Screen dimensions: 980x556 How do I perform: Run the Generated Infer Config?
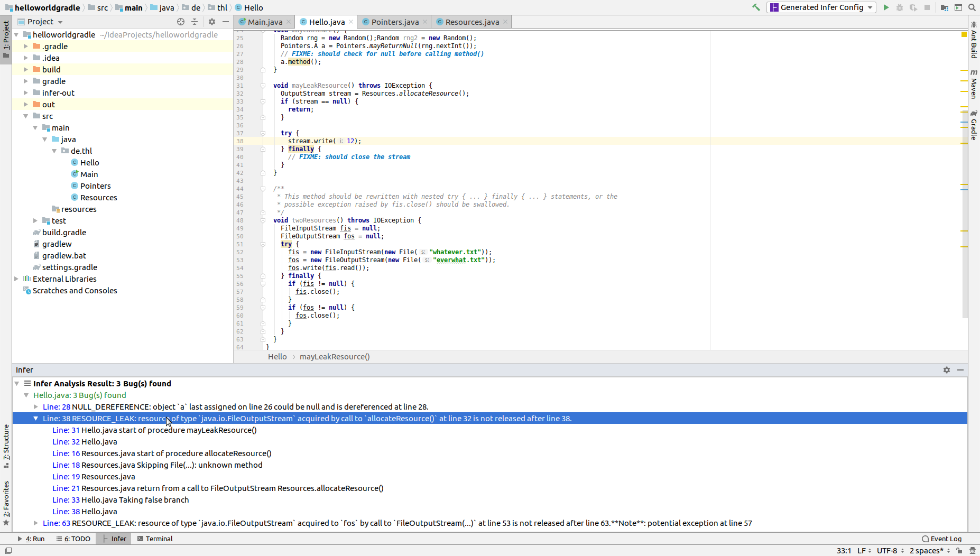pyautogui.click(x=886, y=7)
